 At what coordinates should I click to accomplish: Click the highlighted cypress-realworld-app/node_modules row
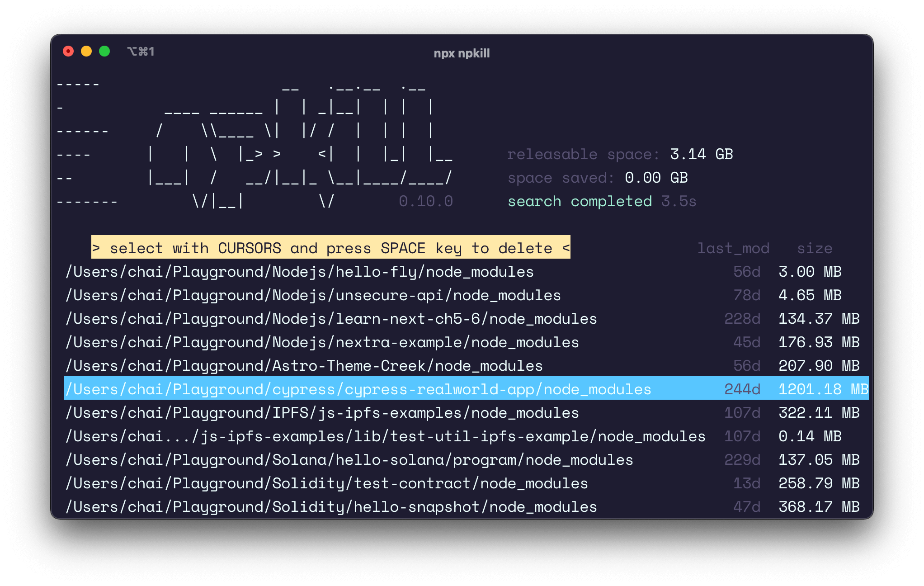coord(467,389)
